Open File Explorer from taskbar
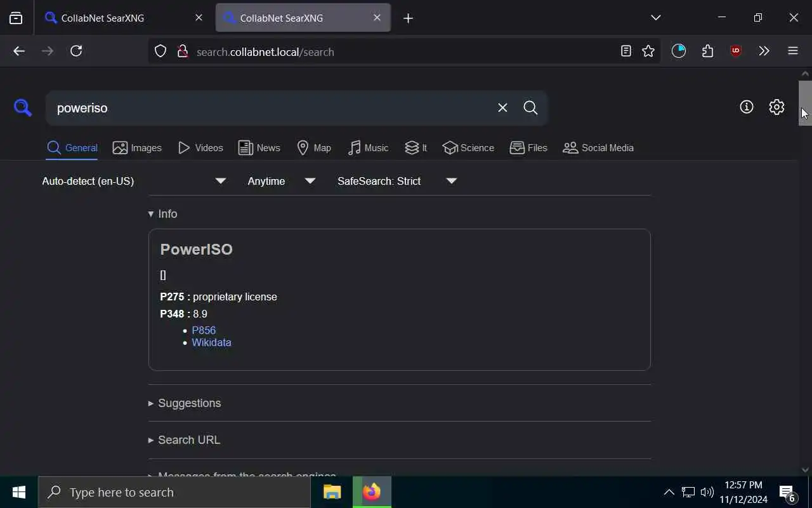The height and width of the screenshot is (508, 812). (332, 492)
